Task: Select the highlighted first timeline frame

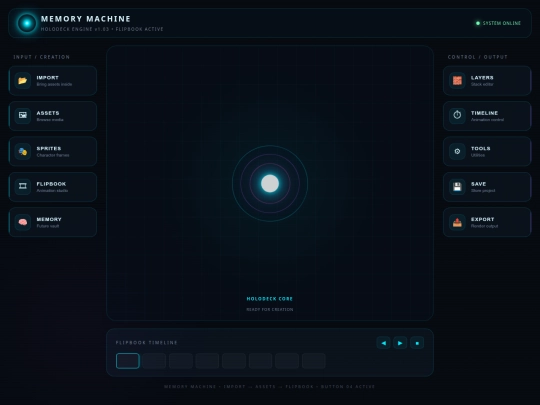Action: click(128, 361)
